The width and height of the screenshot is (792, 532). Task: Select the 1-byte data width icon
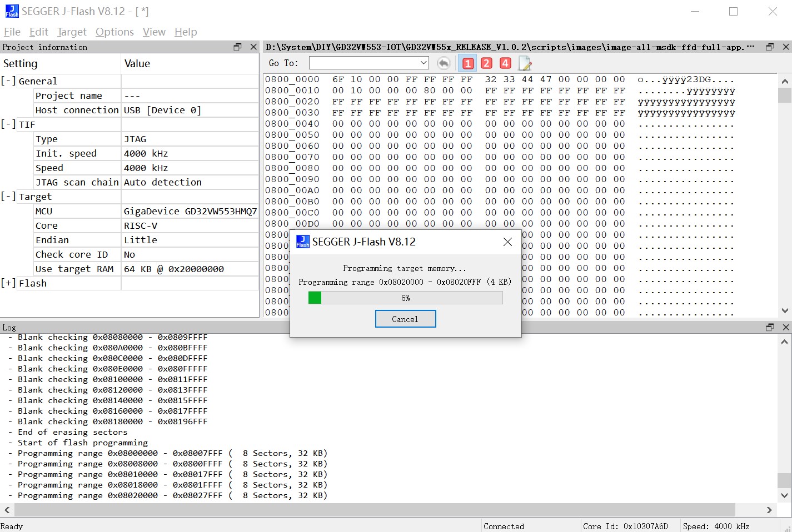(467, 63)
